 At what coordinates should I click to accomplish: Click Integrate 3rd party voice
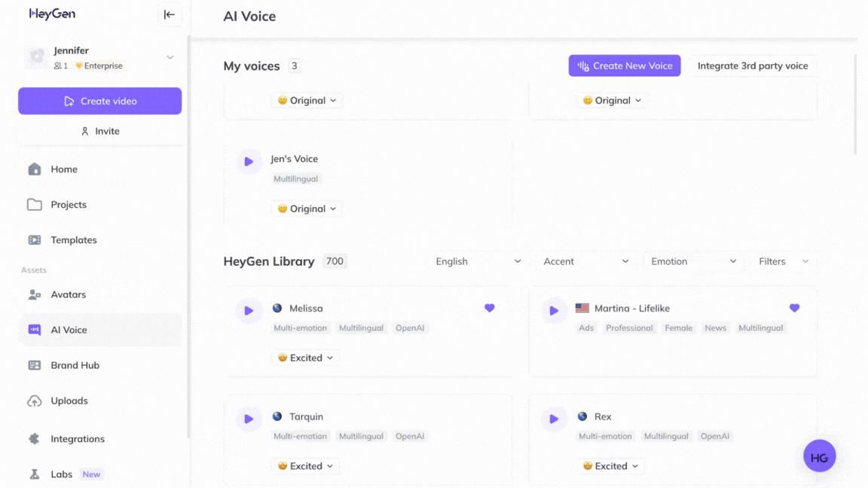click(752, 66)
